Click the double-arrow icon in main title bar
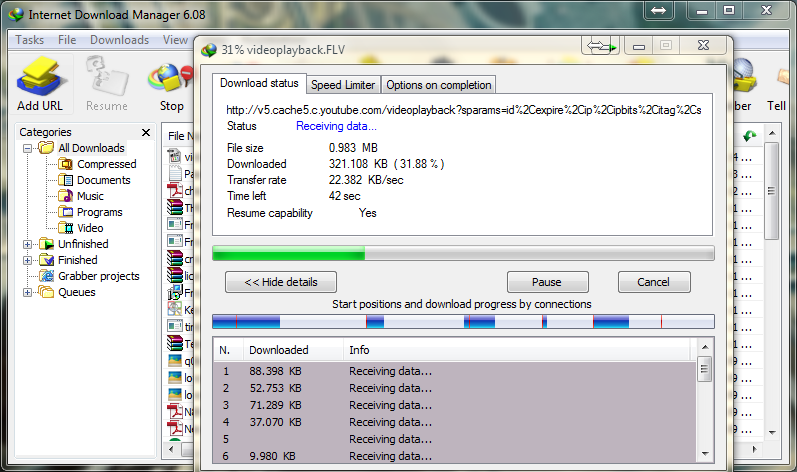Viewport: 797px width, 472px height. pos(658,10)
